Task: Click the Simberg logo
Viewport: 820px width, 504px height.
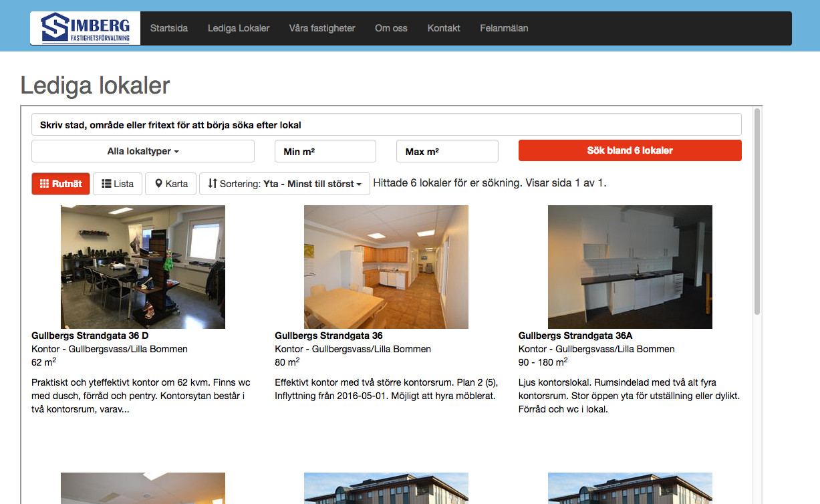Action: (85, 28)
